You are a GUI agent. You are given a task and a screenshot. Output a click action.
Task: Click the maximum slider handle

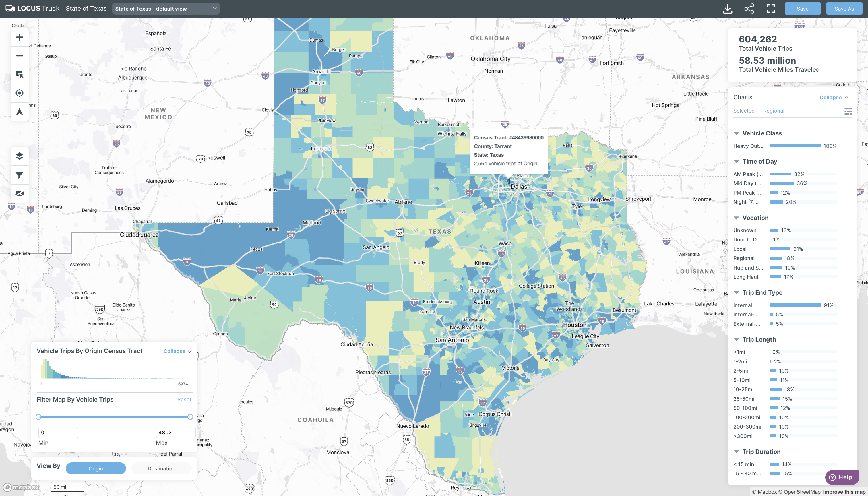190,417
